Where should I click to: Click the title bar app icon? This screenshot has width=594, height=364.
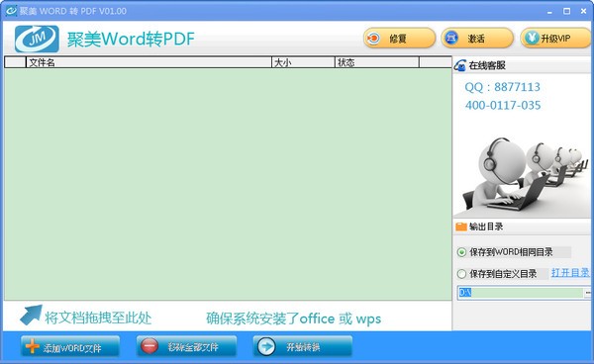click(11, 11)
